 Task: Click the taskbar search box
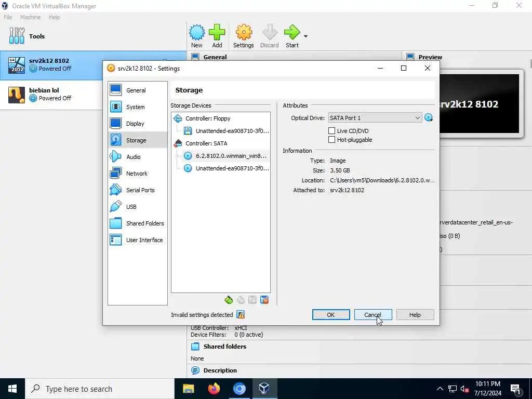(x=100, y=389)
